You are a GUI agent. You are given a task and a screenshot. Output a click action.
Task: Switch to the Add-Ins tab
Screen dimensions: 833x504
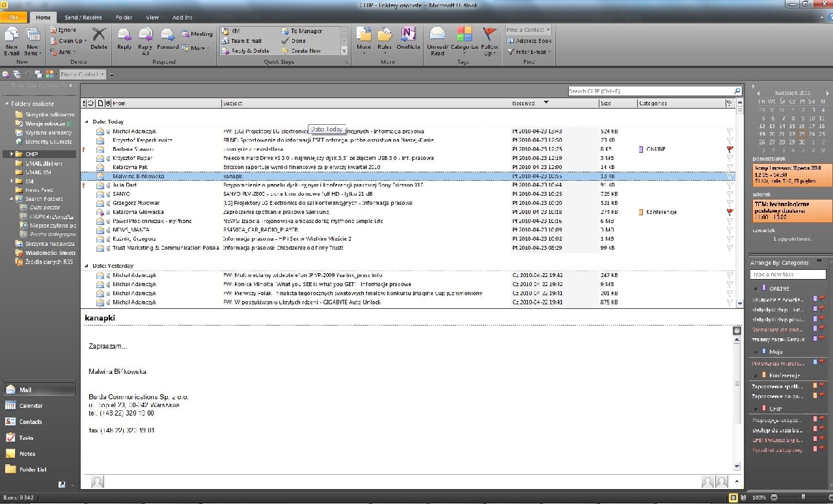coord(182,18)
